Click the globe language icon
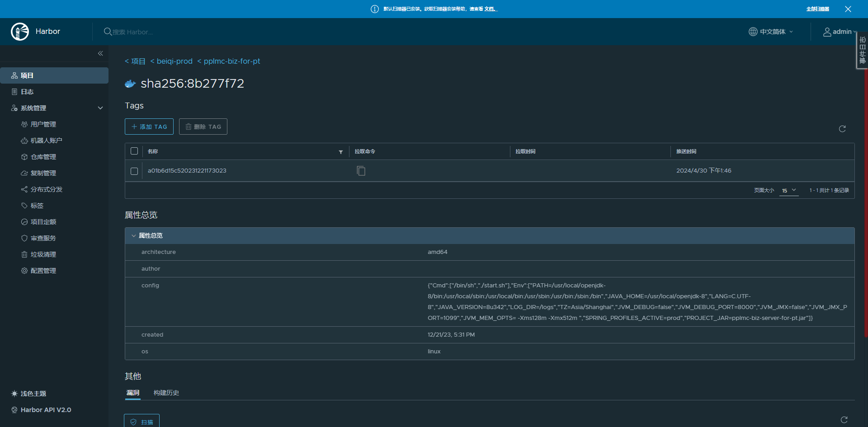This screenshot has height=427, width=868. click(753, 32)
